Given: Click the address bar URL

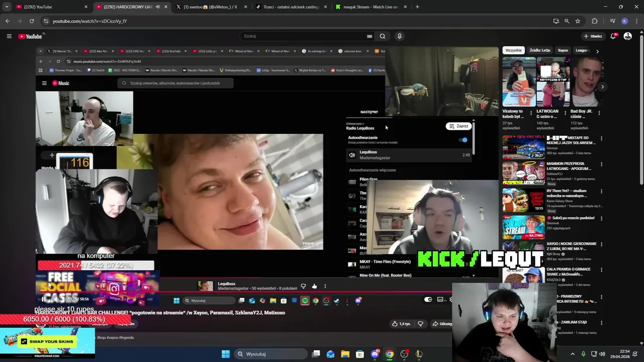Looking at the screenshot, I should (90, 21).
